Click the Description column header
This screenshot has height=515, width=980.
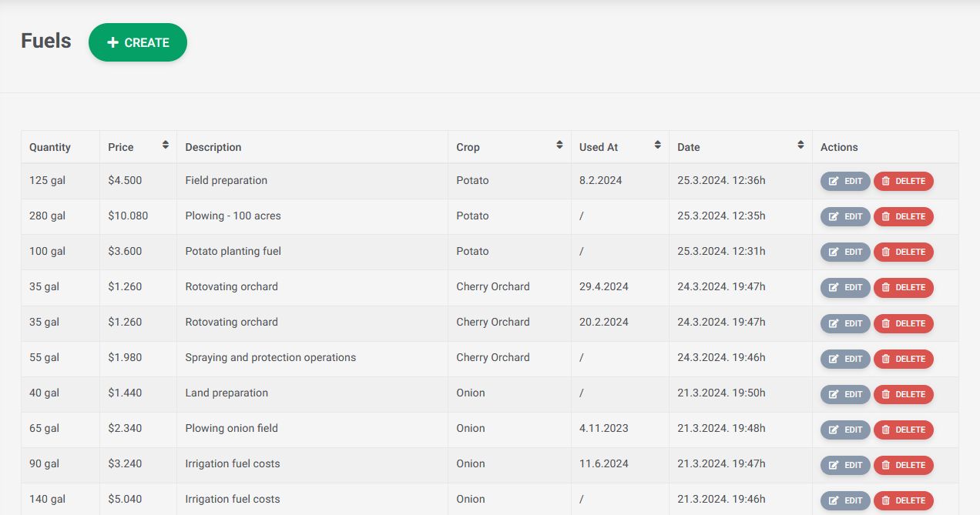coord(213,147)
